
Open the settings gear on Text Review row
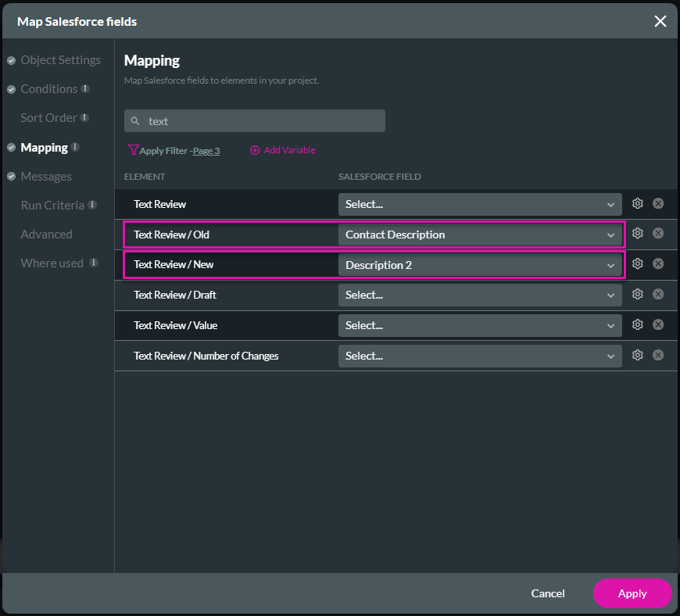637,203
